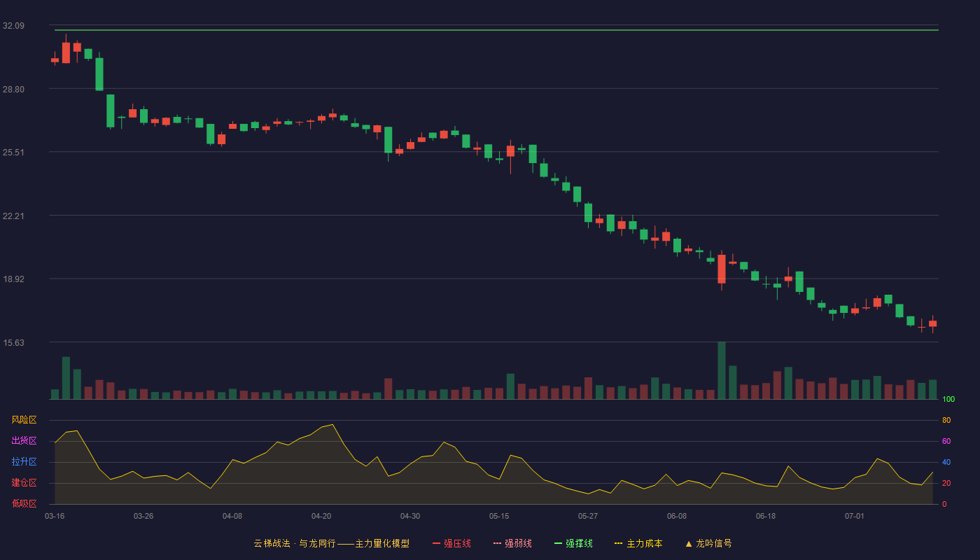Click the magenta 60 indicator scale value
Image resolution: width=980 pixels, height=560 pixels.
[x=946, y=441]
